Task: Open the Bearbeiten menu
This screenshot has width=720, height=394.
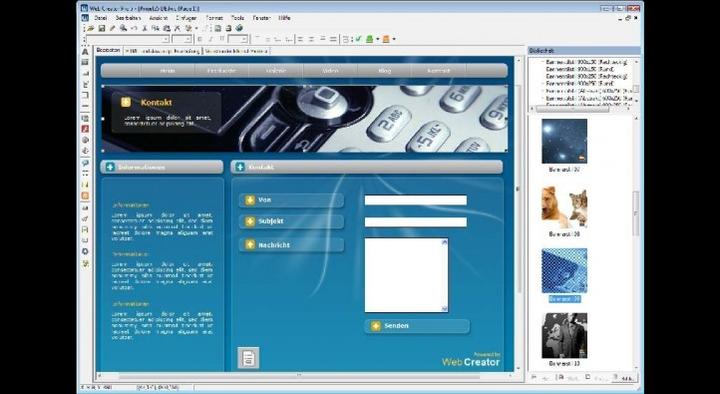Action: 128,18
